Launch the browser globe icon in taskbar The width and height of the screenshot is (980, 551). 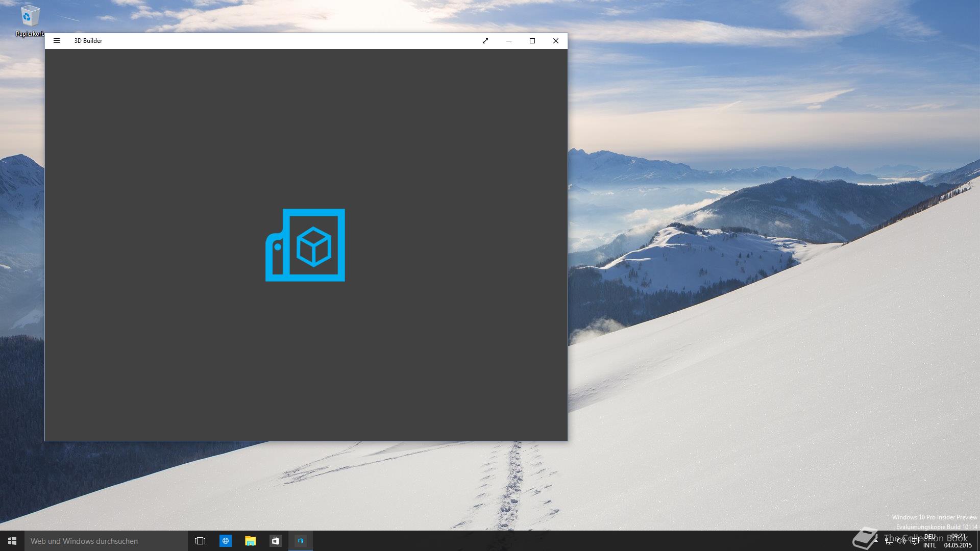(225, 541)
